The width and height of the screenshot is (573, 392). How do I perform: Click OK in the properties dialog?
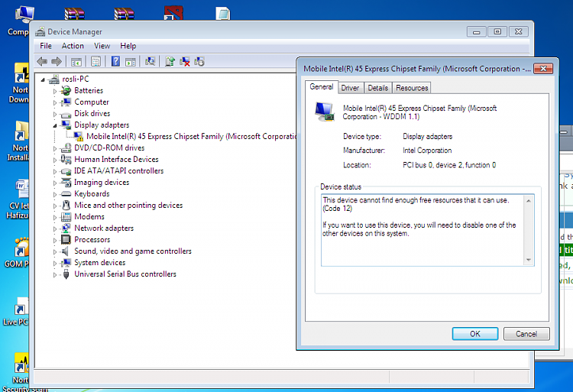(x=475, y=334)
